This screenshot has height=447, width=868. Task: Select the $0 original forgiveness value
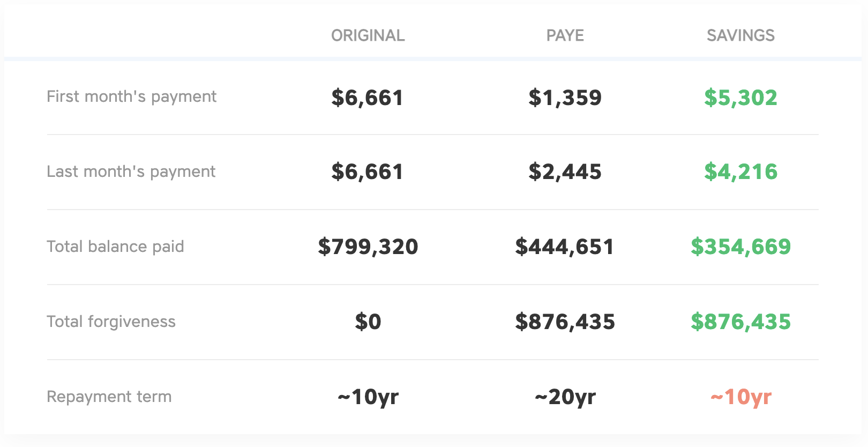(368, 322)
